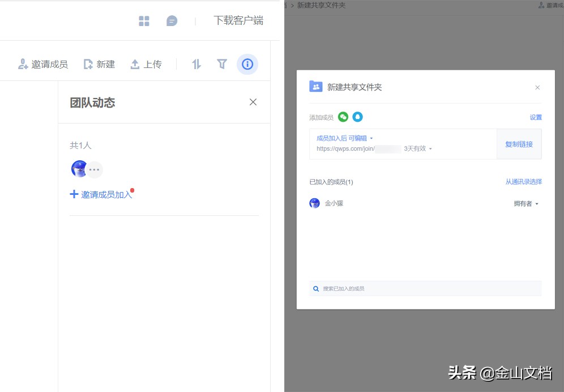Click 从通讯录选择 to pick contacts

[x=523, y=181]
